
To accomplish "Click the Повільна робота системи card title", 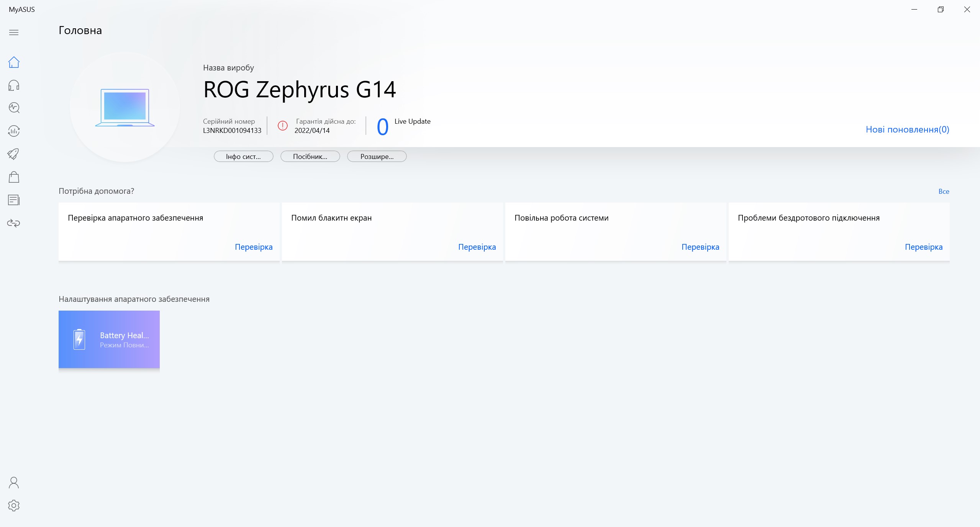I will pyautogui.click(x=561, y=218).
